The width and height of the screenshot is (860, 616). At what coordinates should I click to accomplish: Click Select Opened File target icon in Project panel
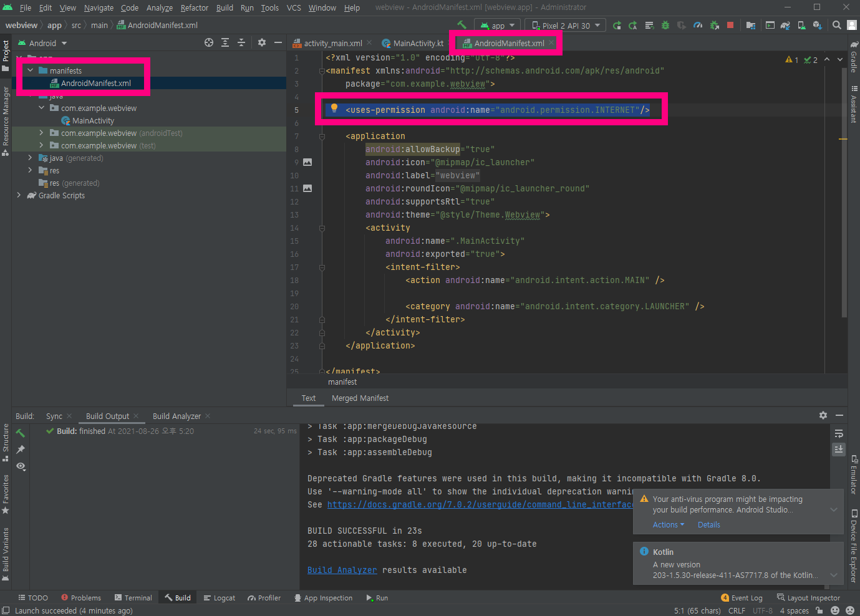[x=209, y=43]
